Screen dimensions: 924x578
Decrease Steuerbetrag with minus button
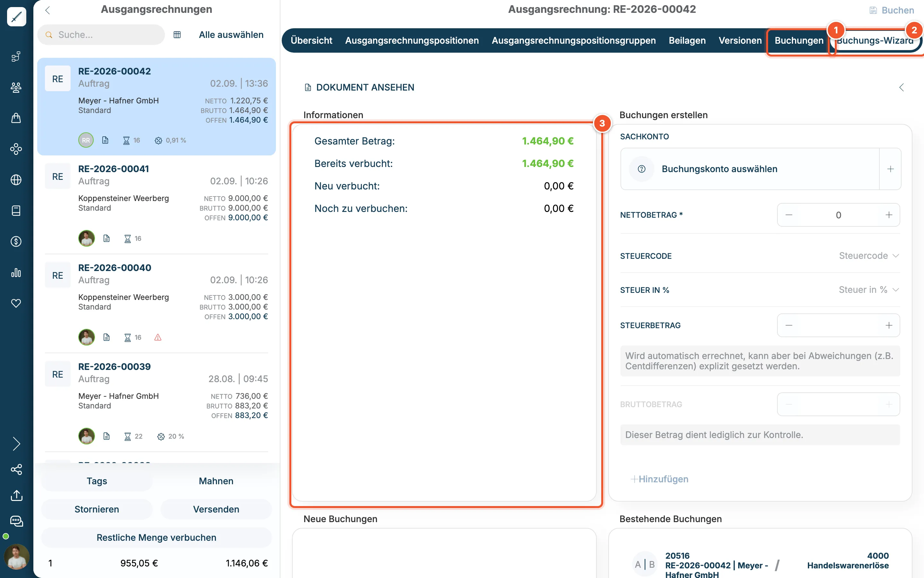(789, 325)
